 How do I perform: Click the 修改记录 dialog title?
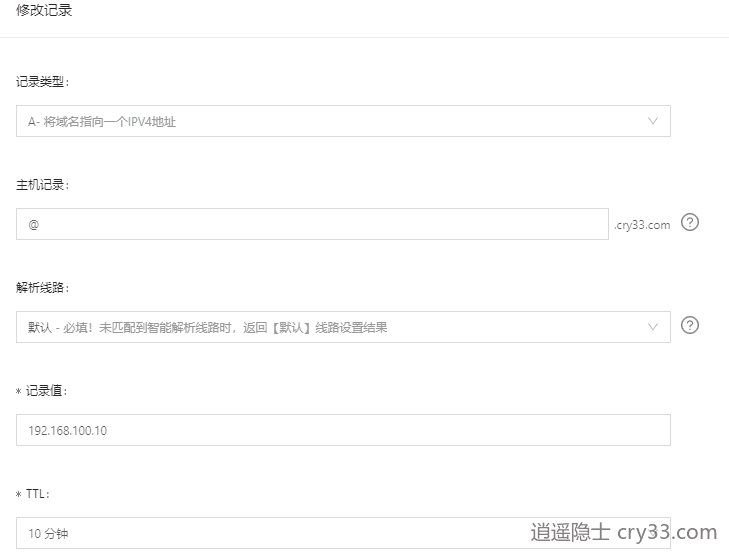[44, 10]
